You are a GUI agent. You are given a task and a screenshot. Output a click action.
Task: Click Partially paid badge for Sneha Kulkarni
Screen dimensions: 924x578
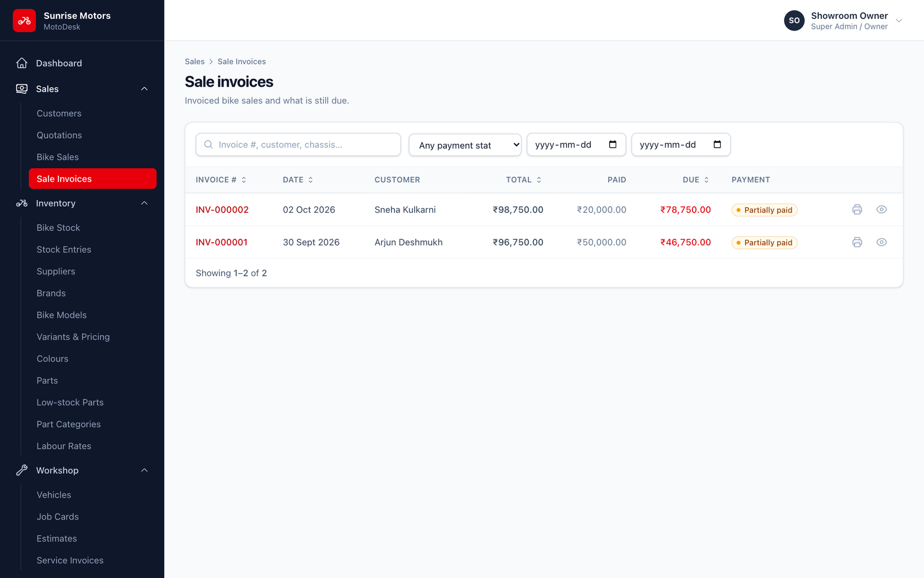coord(764,210)
